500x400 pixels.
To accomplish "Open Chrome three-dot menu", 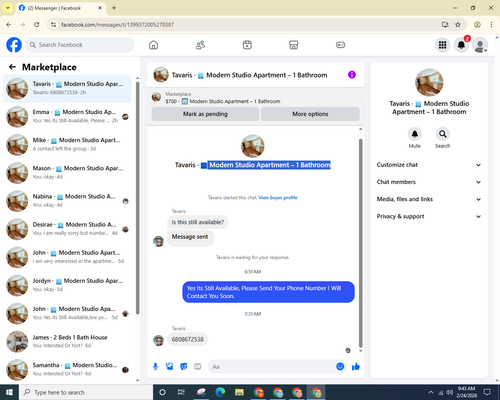I will (x=491, y=25).
